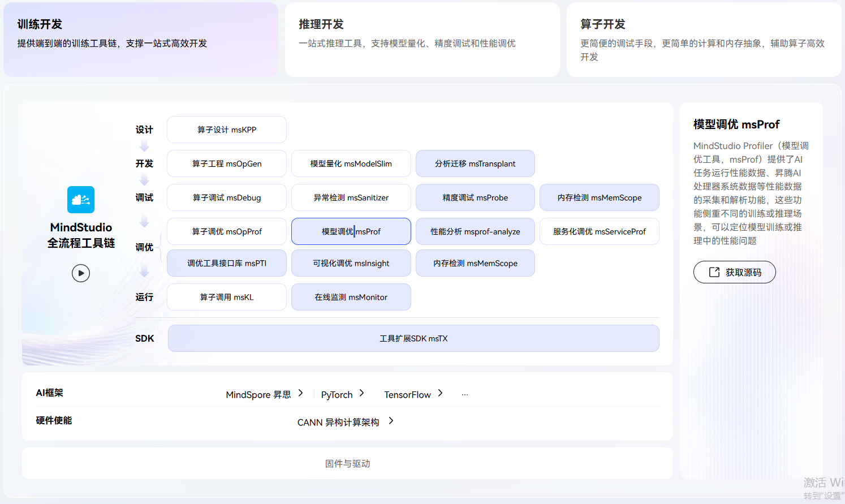Open the 训练开发 tab

141,40
